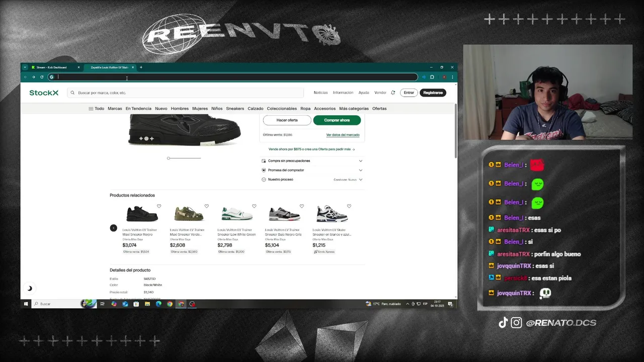Favorite the LV Trainer Low White Green

pyautogui.click(x=254, y=206)
